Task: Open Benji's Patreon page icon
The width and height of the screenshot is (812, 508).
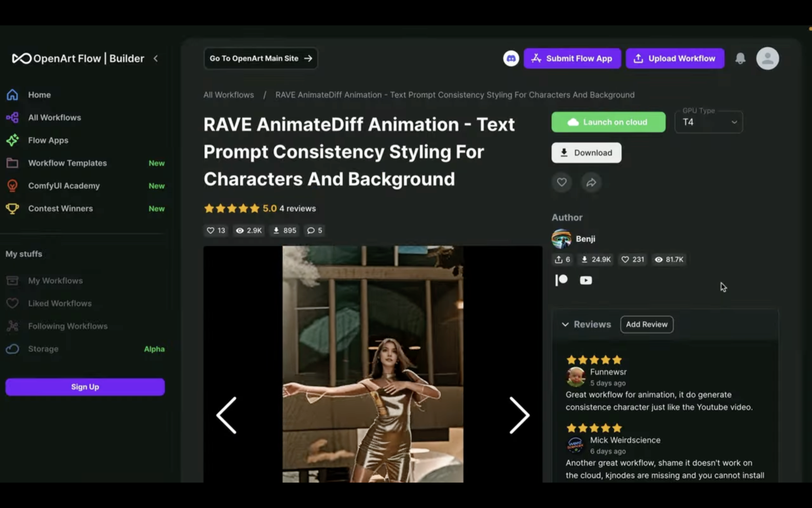Action: coord(561,280)
